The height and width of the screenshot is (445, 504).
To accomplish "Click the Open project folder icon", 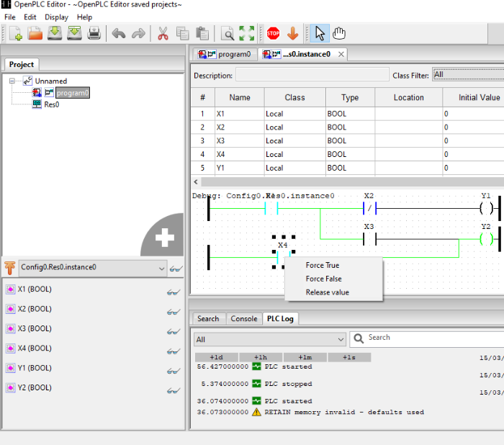I will tap(35, 33).
